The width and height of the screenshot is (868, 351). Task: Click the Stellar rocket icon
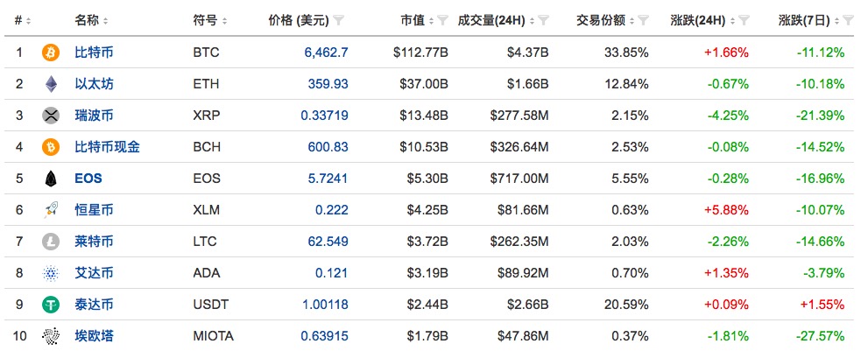coord(51,210)
